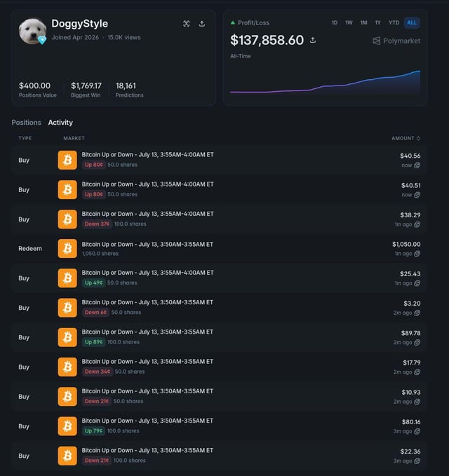This screenshot has width=449, height=476.
Task: Click the Bitcoin icon on the $40.56 row
Action: click(x=67, y=160)
